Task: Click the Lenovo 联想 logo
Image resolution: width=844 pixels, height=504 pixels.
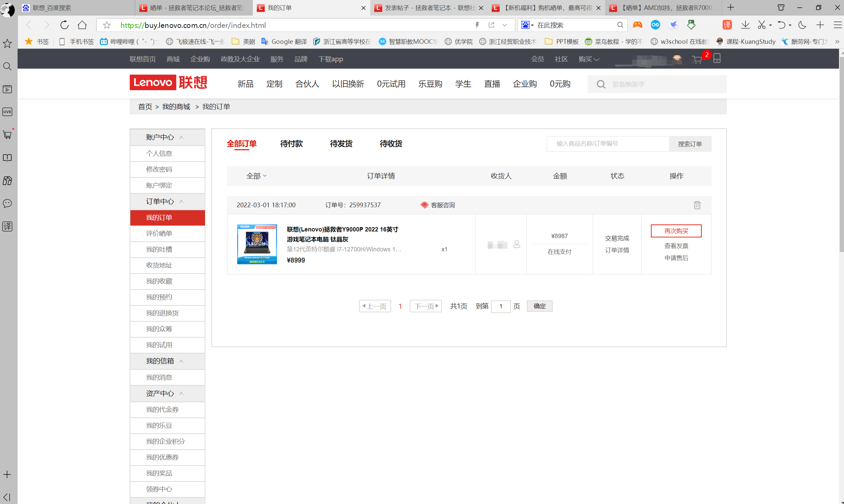Action: [x=168, y=82]
